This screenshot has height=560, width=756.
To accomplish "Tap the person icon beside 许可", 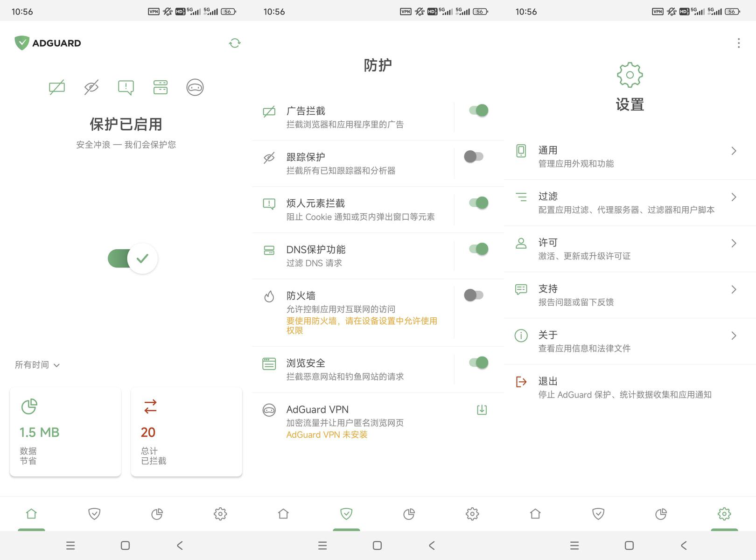I will (521, 243).
